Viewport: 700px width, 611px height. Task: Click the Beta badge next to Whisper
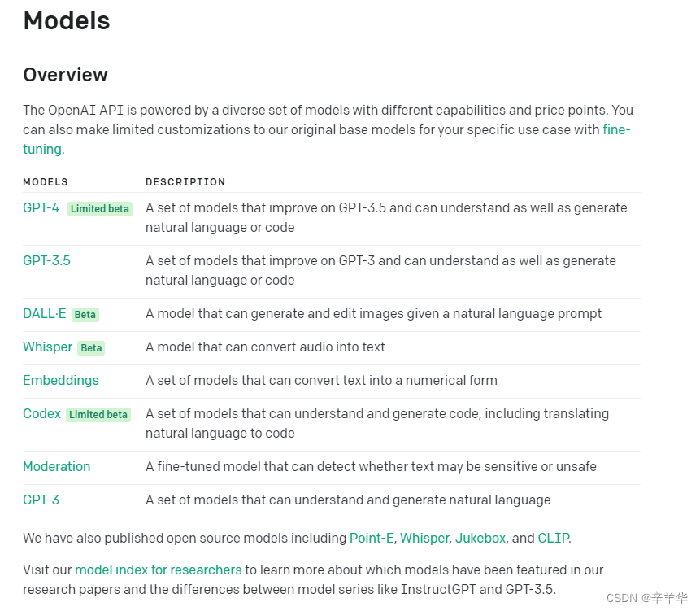pos(91,348)
